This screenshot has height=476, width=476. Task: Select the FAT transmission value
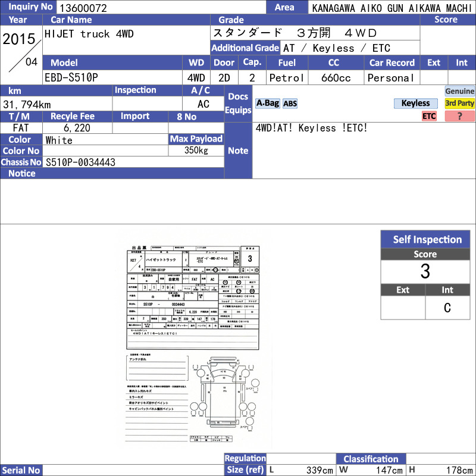click(x=21, y=128)
